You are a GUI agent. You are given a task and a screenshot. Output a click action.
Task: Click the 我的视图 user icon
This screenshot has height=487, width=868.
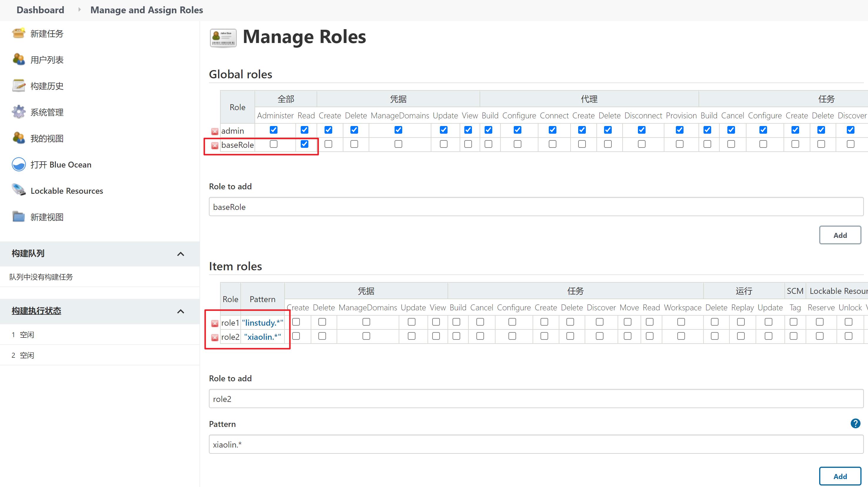(x=19, y=138)
